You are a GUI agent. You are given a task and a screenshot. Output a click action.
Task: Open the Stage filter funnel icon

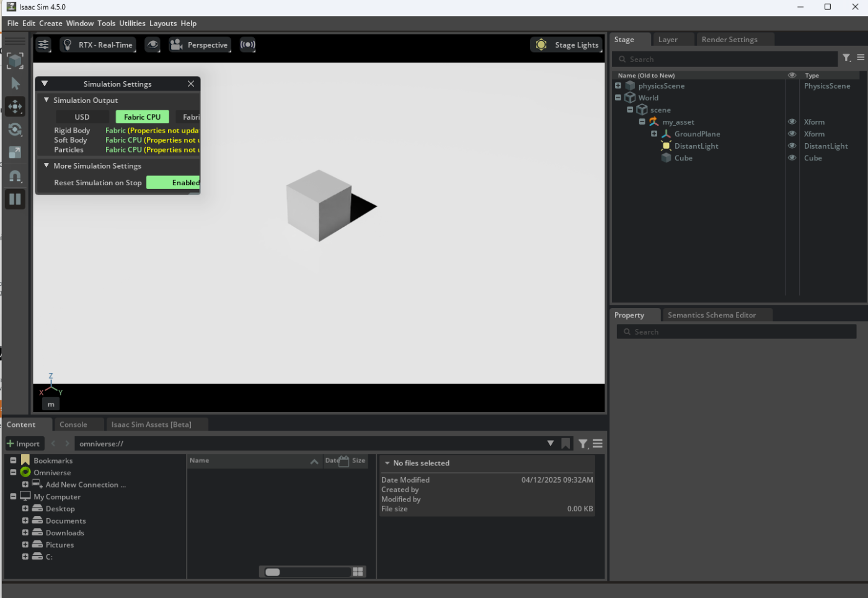847,58
